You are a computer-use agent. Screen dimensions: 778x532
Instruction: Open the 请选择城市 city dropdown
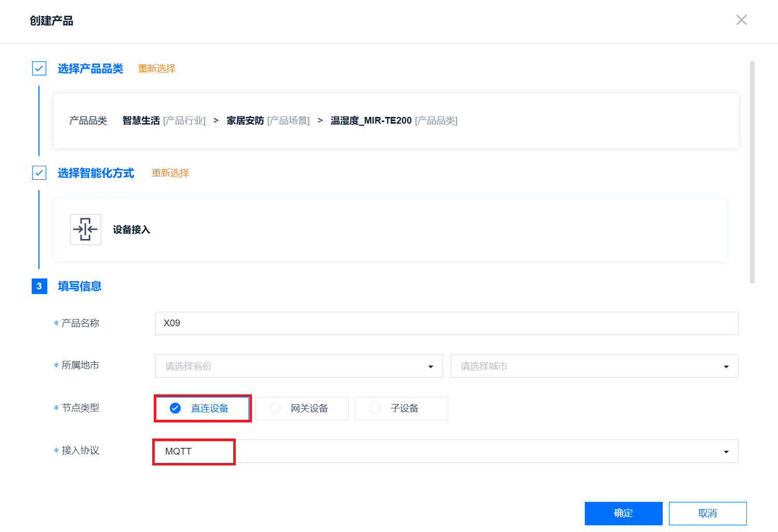coord(595,366)
